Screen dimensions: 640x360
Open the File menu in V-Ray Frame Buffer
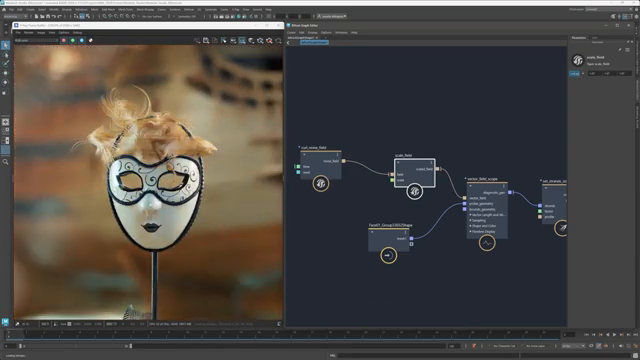click(18, 33)
